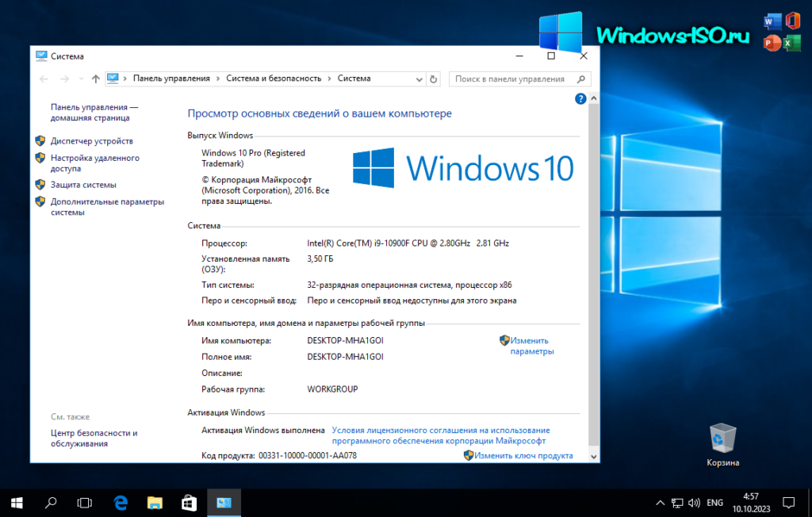Open 'Защита системы' link

click(83, 185)
